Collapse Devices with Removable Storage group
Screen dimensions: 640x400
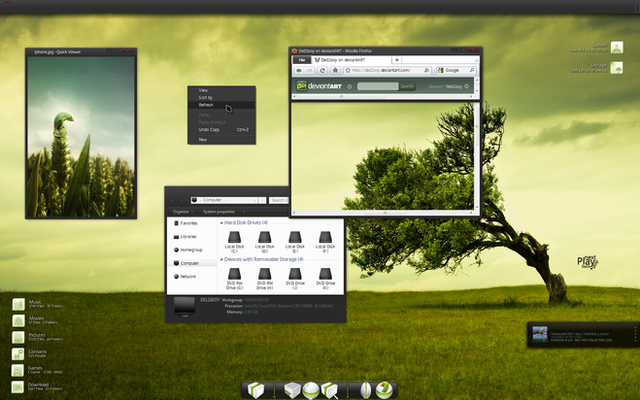coord(221,259)
